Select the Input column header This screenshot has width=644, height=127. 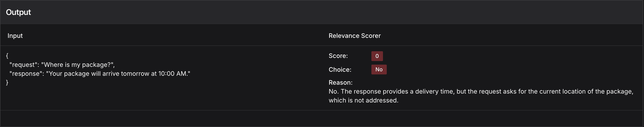[15, 36]
